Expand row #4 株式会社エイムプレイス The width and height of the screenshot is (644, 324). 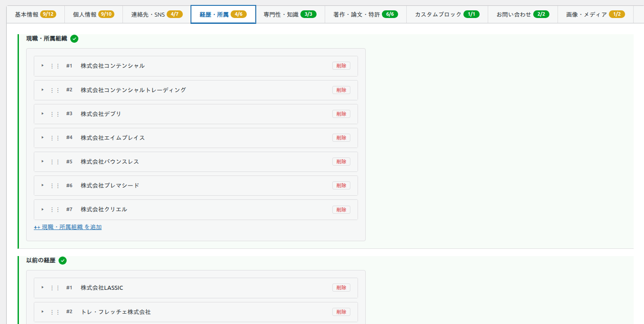tap(43, 137)
